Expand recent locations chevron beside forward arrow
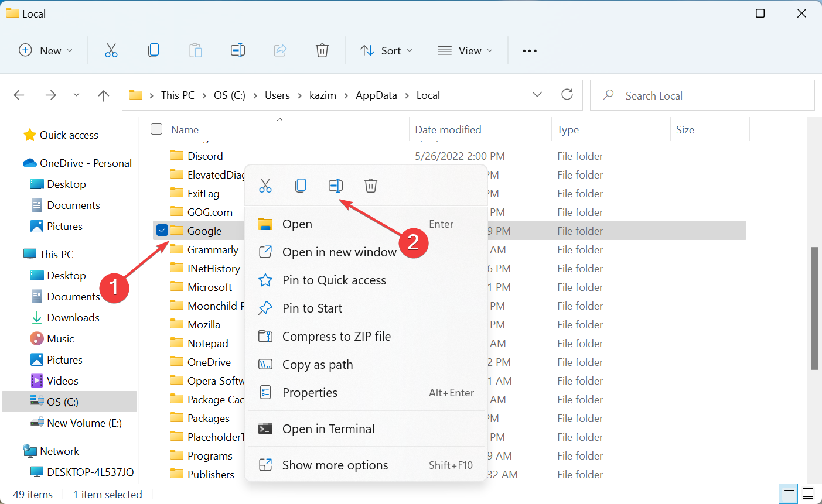The width and height of the screenshot is (822, 504). pyautogui.click(x=77, y=95)
